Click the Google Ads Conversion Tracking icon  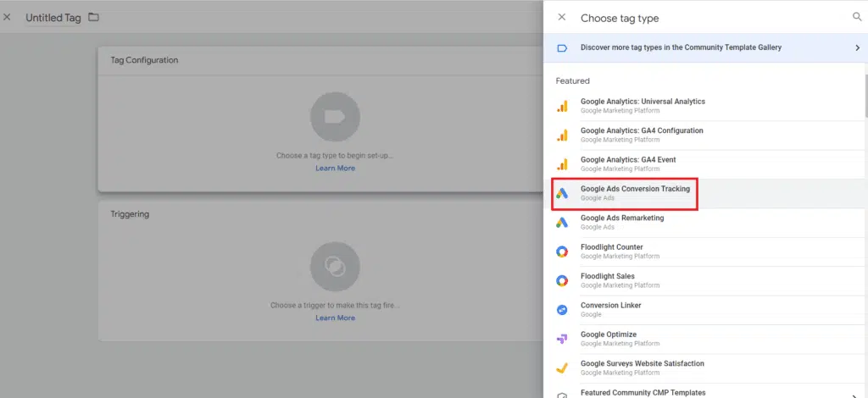[x=561, y=193]
